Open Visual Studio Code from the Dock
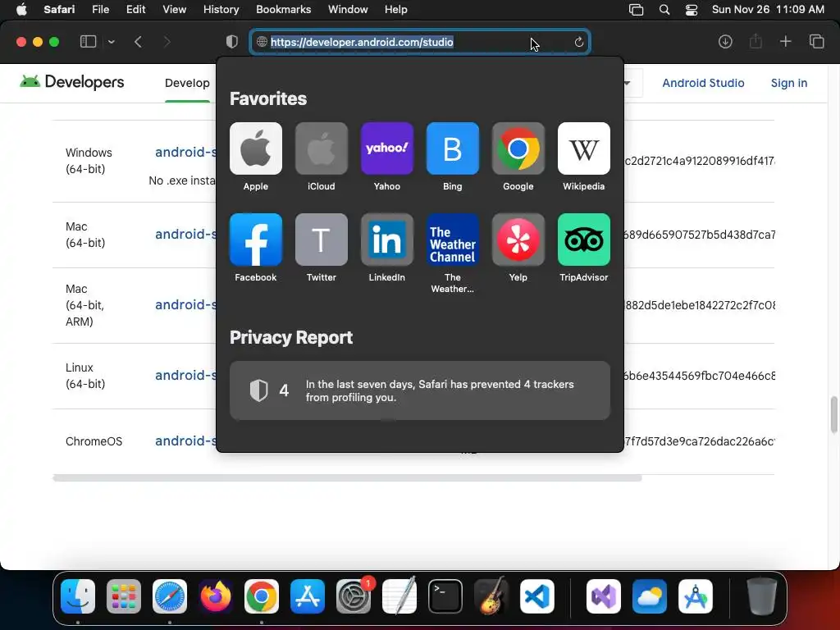This screenshot has height=630, width=840. point(536,596)
